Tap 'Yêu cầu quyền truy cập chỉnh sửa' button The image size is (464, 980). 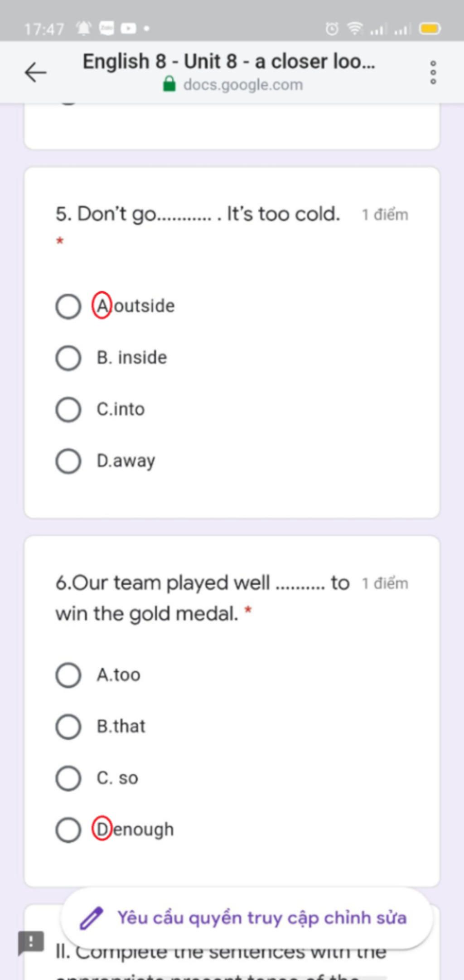click(246, 918)
